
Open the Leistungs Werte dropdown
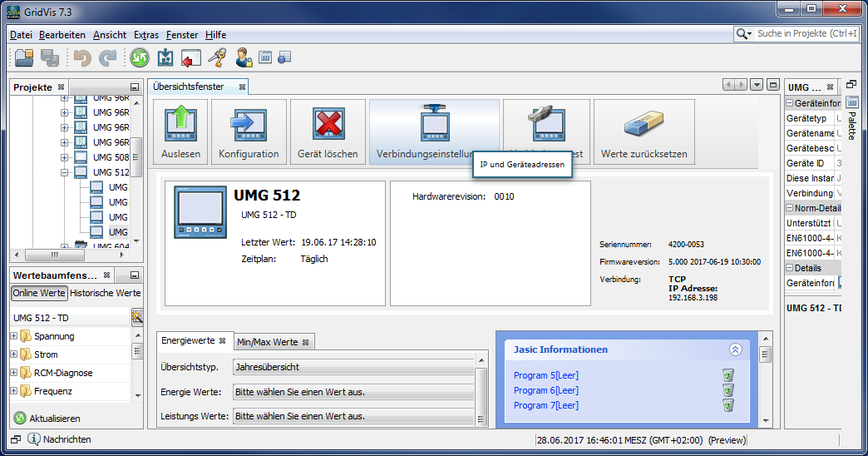[353, 416]
